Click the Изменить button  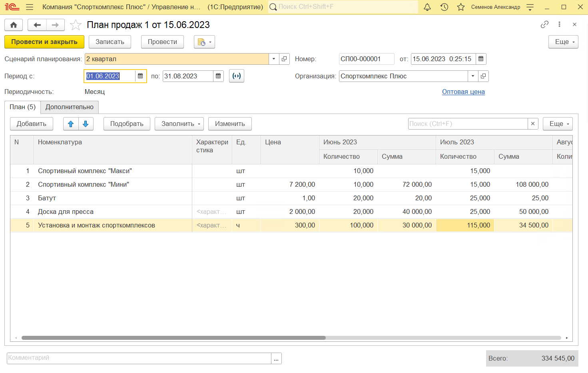(230, 124)
